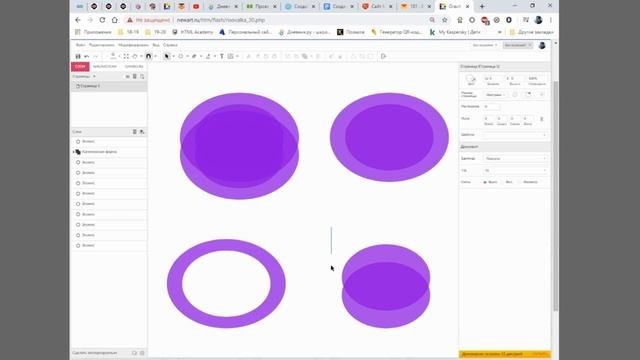Open the highlighted dropdown beside the avatar
This screenshot has width=640, height=360.
click(x=518, y=45)
